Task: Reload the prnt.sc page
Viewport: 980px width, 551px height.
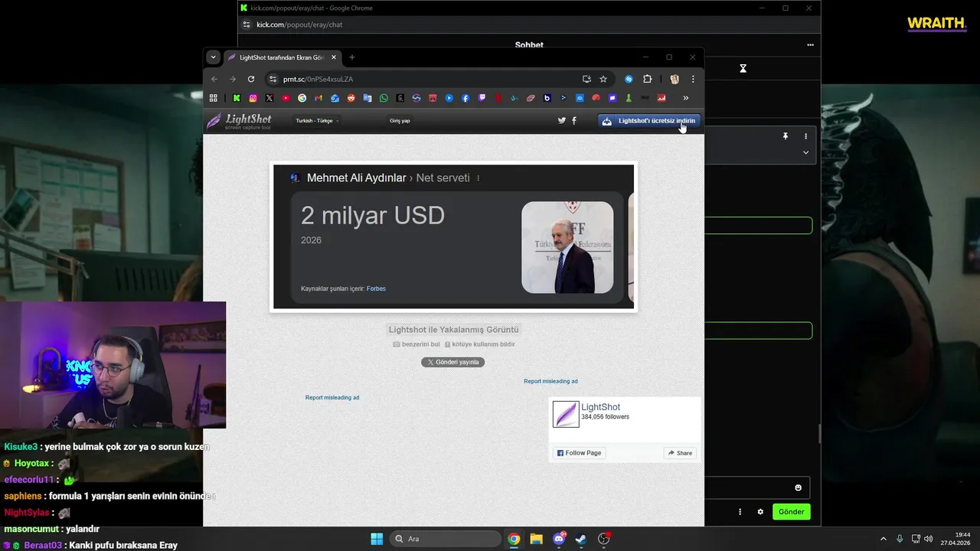Action: (251, 79)
